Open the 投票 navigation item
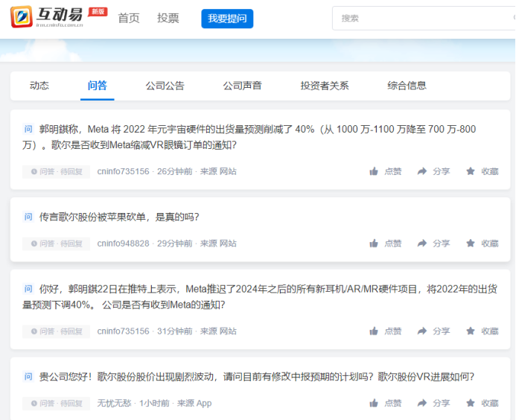The width and height of the screenshot is (516, 420). coord(168,19)
